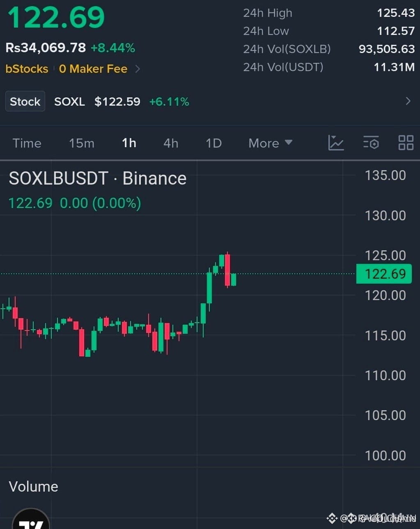Select the 1D interval tab

(x=213, y=143)
